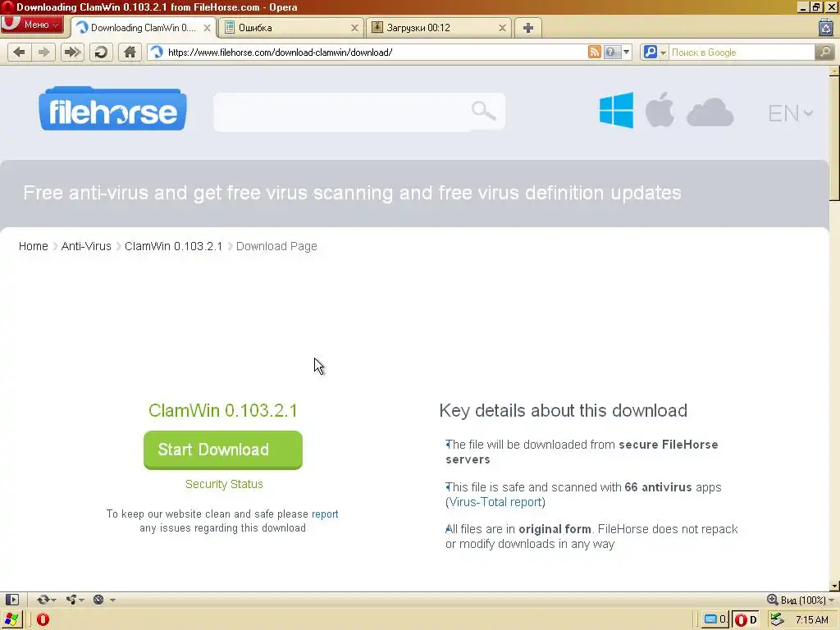Screen dimensions: 840x630
Task: Click the RSS feed icon in address bar
Action: click(594, 52)
